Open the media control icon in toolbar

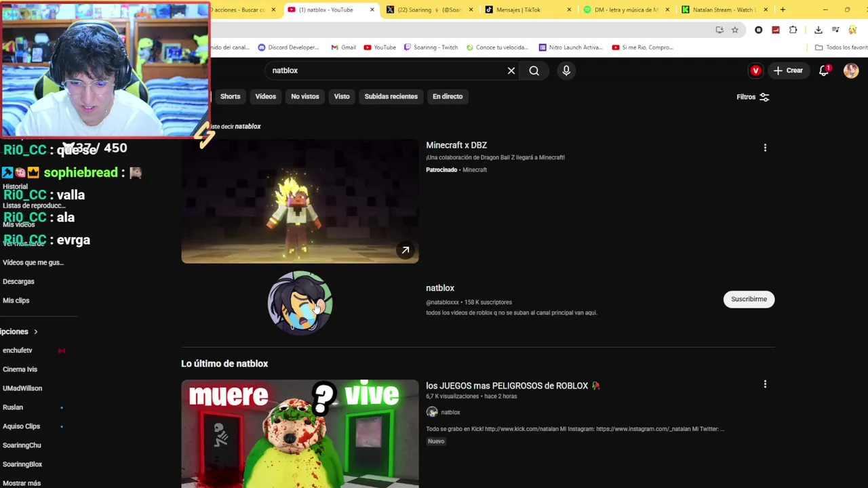[835, 30]
